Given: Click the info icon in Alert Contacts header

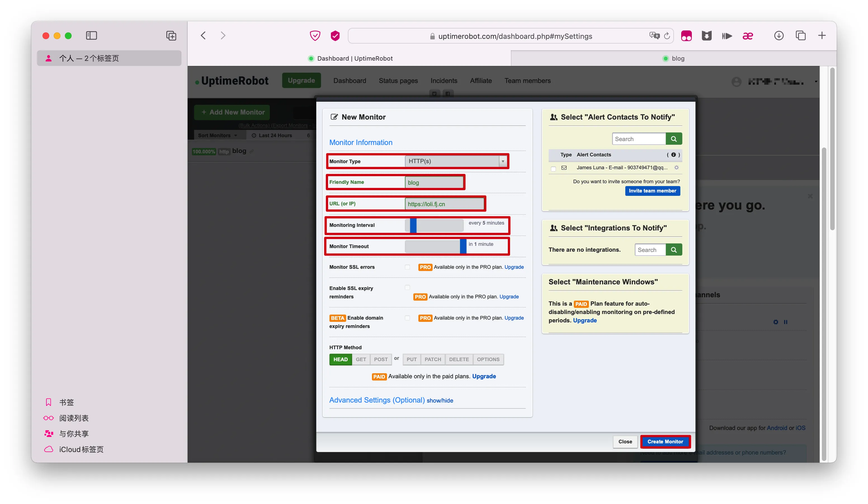Looking at the screenshot, I should (673, 155).
